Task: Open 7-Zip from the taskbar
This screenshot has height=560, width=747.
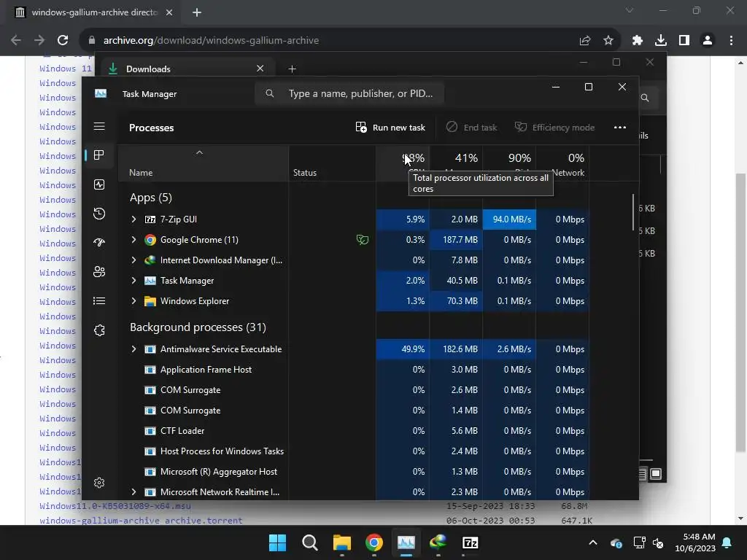Action: coord(471,542)
